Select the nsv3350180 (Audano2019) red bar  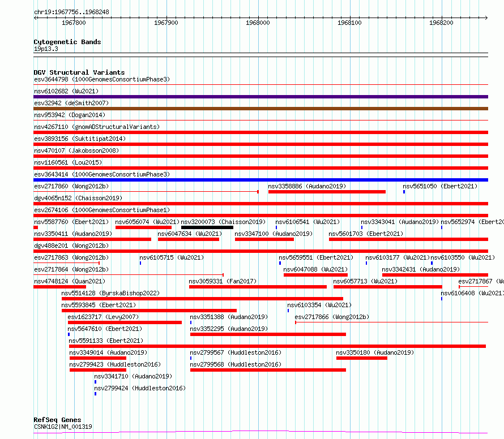[362, 358]
